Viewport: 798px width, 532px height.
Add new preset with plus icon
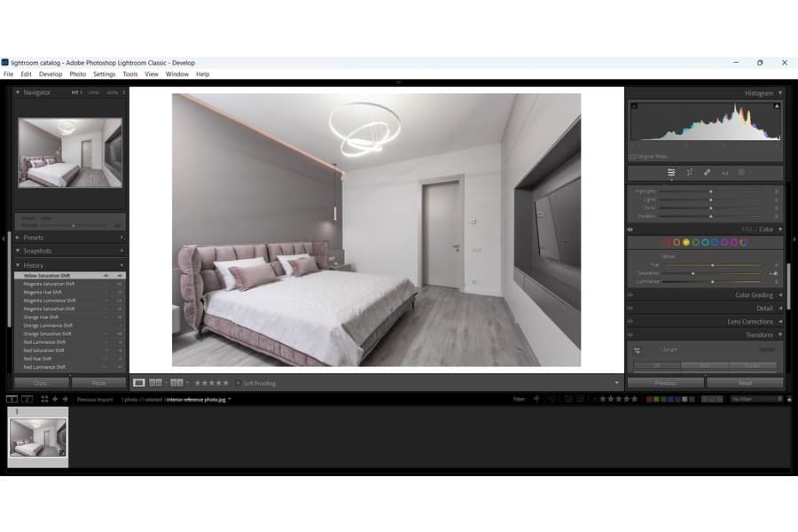(x=122, y=238)
